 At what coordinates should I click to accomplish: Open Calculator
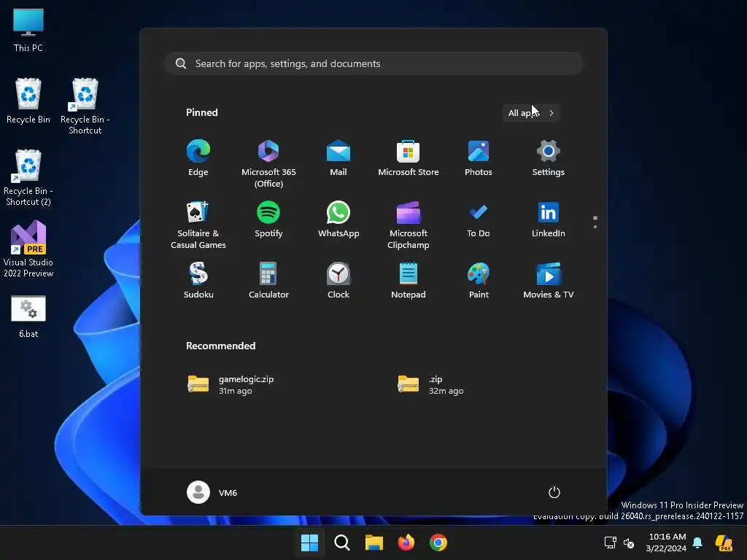pos(268,281)
